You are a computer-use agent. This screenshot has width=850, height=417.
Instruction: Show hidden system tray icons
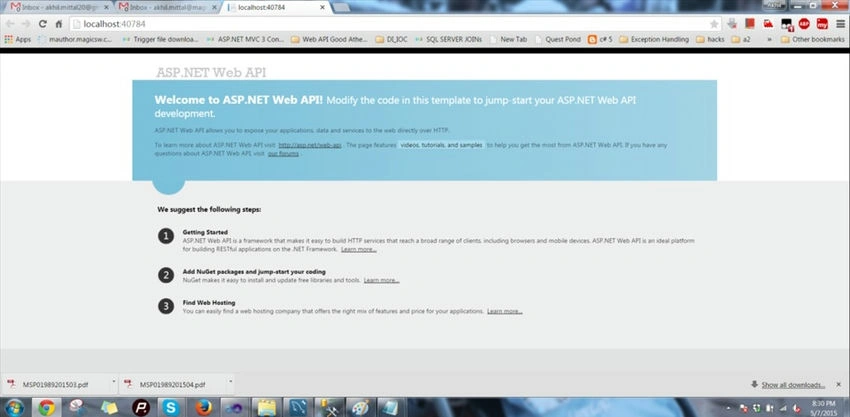pos(728,408)
